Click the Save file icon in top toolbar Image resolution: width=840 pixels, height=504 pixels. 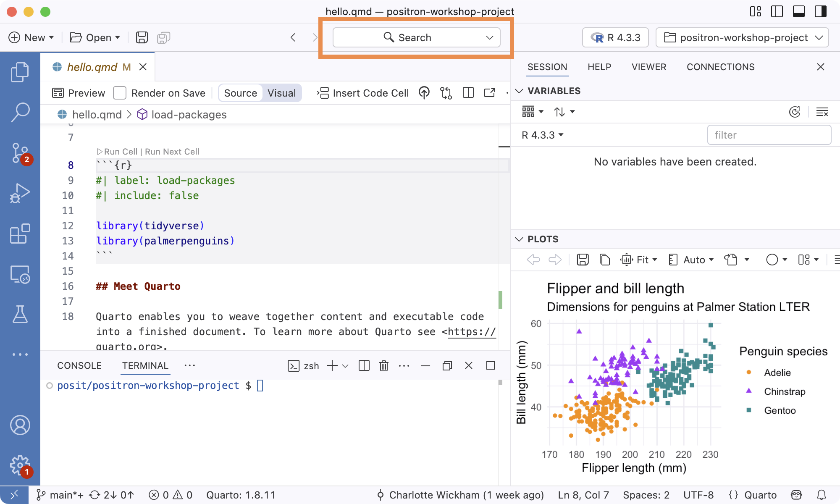point(142,37)
